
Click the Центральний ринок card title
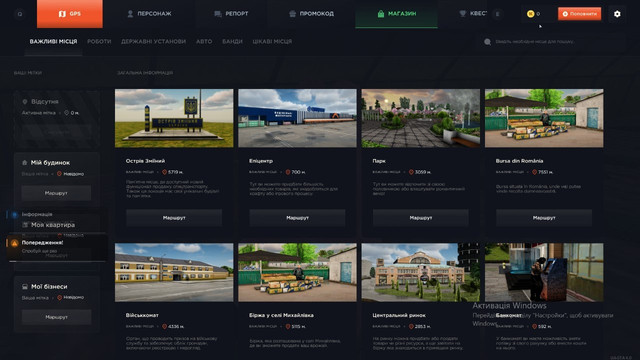click(399, 315)
